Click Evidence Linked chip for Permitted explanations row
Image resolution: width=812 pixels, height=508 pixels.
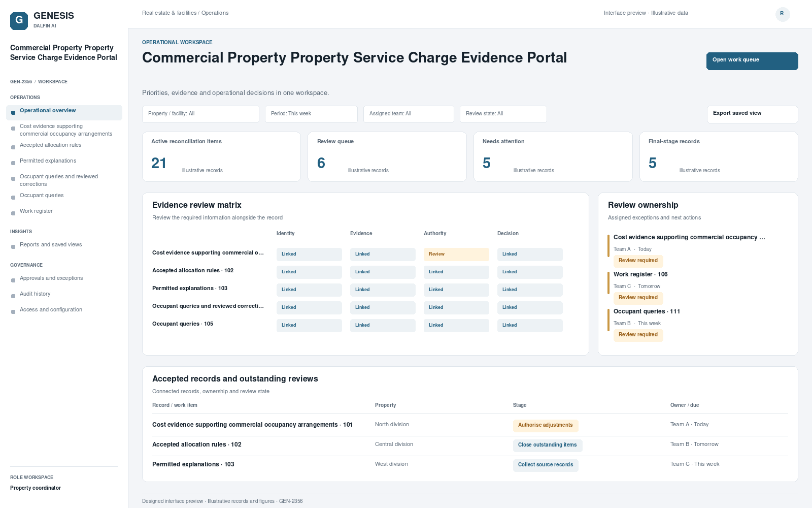383,290
